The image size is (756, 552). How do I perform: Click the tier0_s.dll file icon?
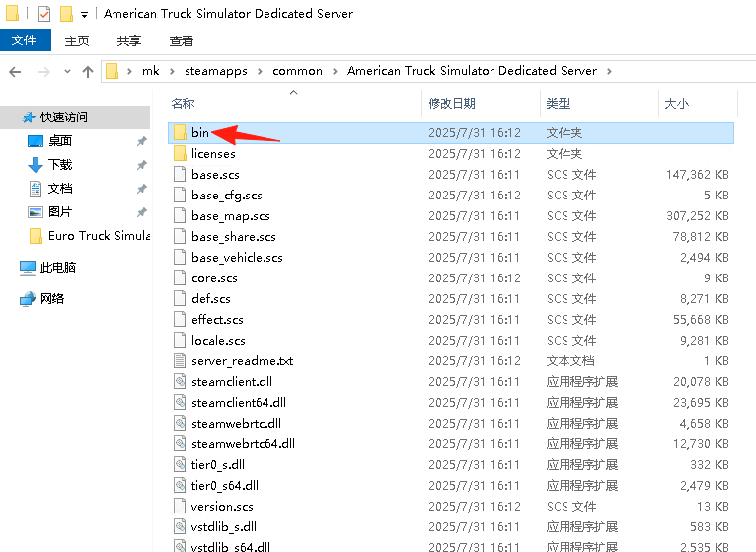pos(180,465)
